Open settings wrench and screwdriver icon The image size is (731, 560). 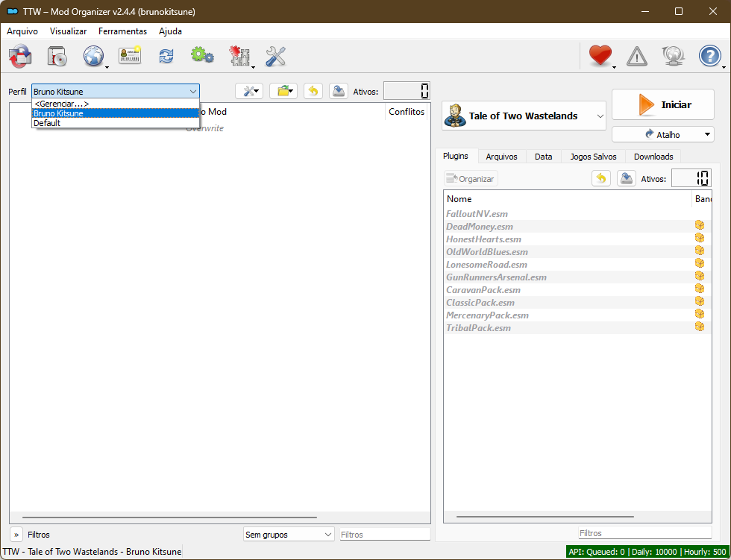point(275,57)
